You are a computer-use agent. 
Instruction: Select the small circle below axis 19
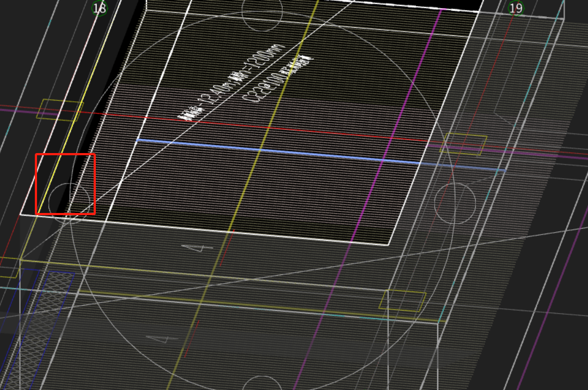pos(455,203)
